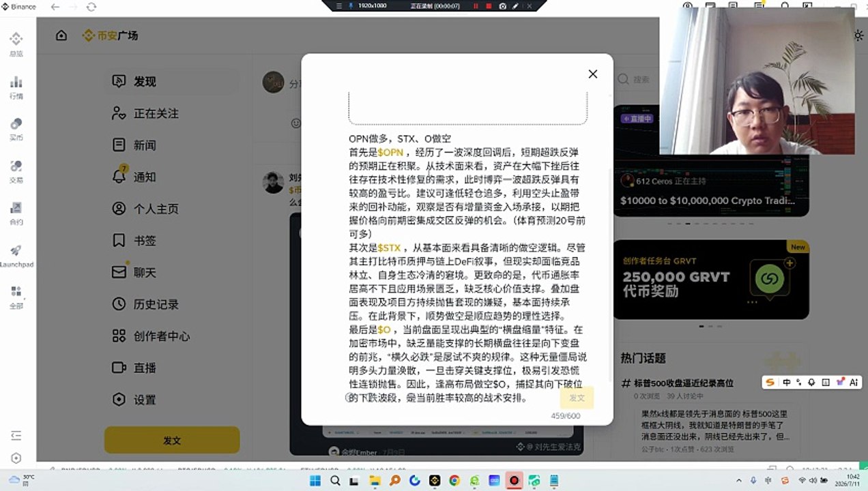The height and width of the screenshot is (491, 868).
Task: Click the collapse sidebar icon above the bottom gear
Action: point(16,435)
